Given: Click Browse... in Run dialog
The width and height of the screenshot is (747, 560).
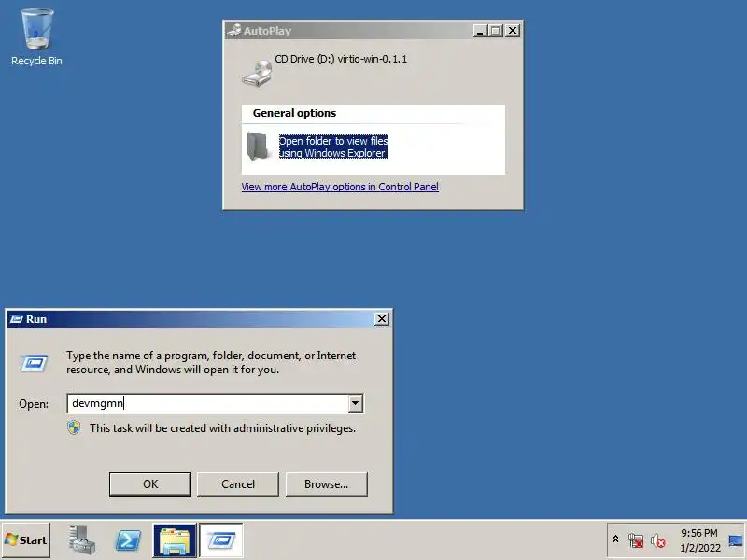Looking at the screenshot, I should pyautogui.click(x=326, y=484).
